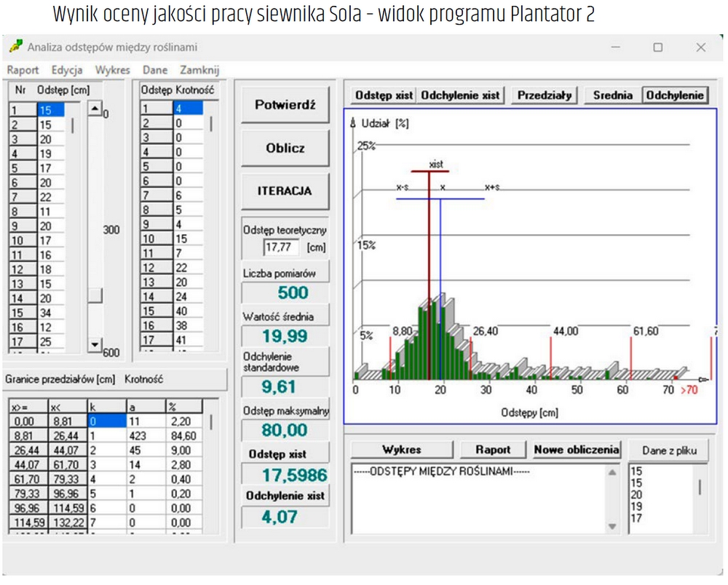This screenshot has width=728, height=585.
Task: Click the Odstęp teoretyczny input field 17,77
Action: click(x=281, y=247)
